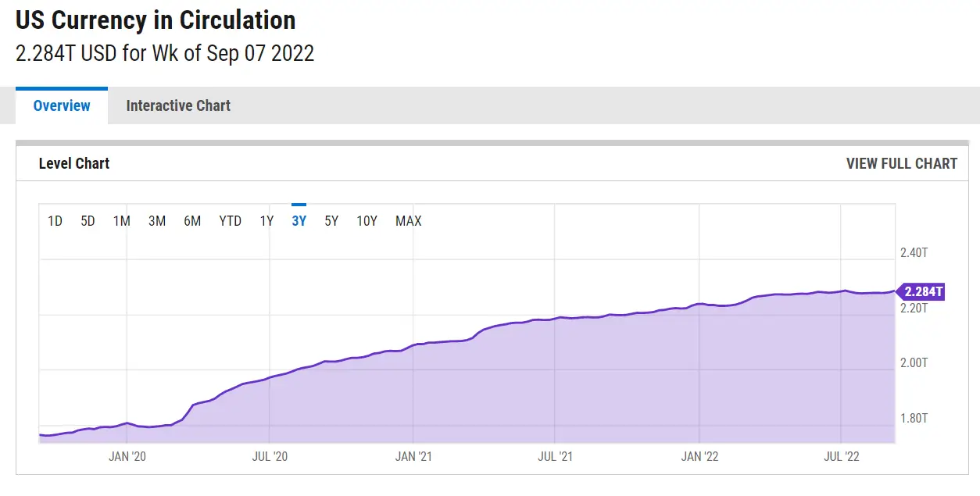The width and height of the screenshot is (980, 496).
Task: Click the active 3Y range
Action: coord(299,221)
